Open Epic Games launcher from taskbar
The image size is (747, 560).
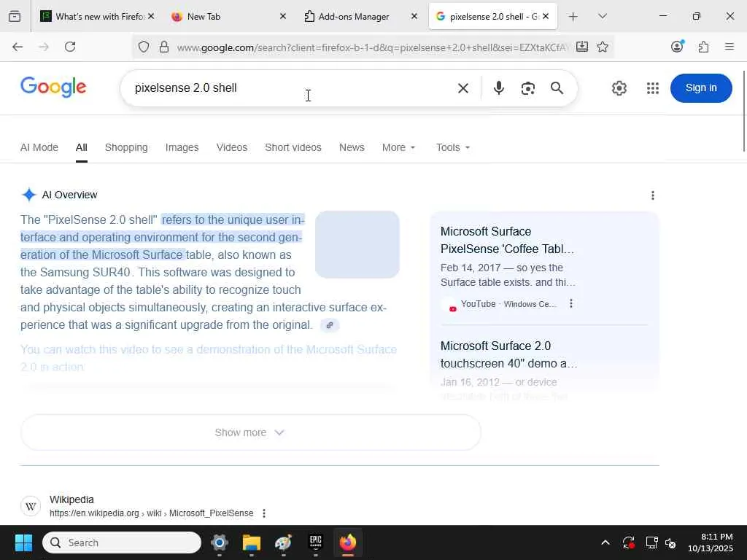315,542
